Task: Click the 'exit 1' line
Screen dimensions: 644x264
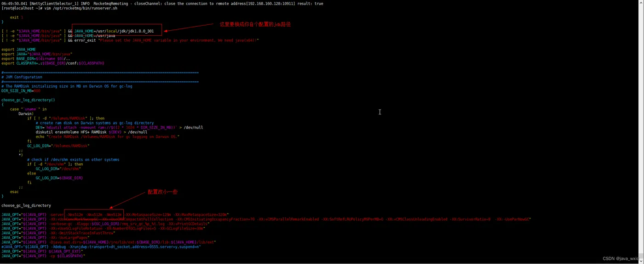Action: point(17,17)
